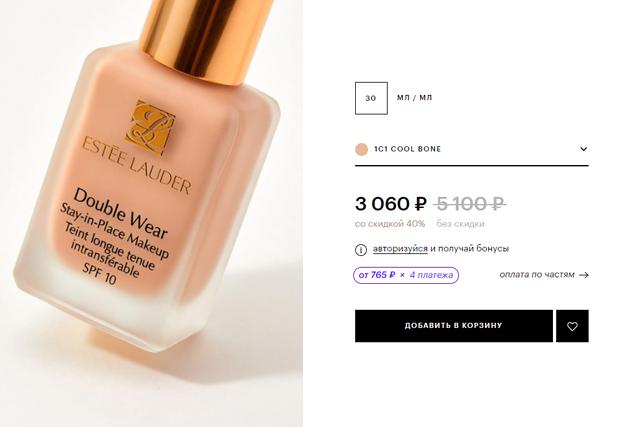The height and width of the screenshot is (427, 640).
Task: Click the gold Estée Lauder emblem on bottle
Action: coord(150,127)
